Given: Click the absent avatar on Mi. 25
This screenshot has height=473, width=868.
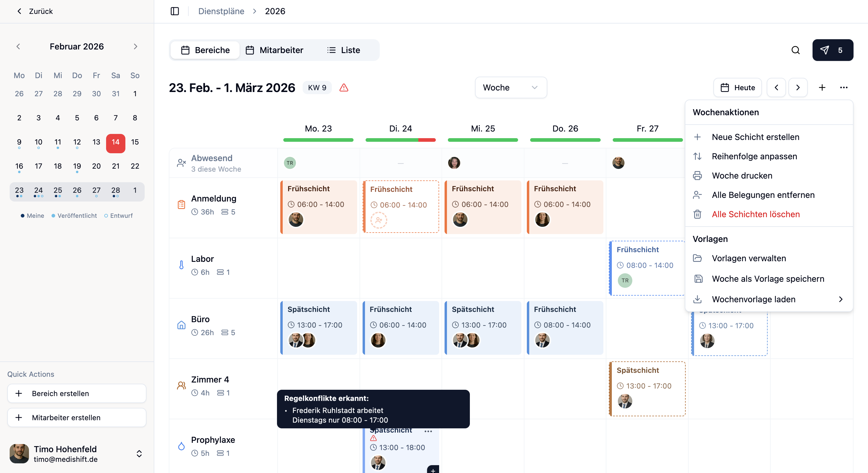Looking at the screenshot, I should (x=454, y=163).
